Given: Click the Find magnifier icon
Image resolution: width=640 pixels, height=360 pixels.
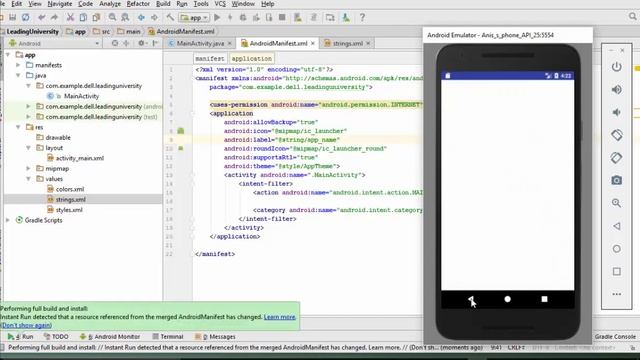Looking at the screenshot, I should coord(112,18).
